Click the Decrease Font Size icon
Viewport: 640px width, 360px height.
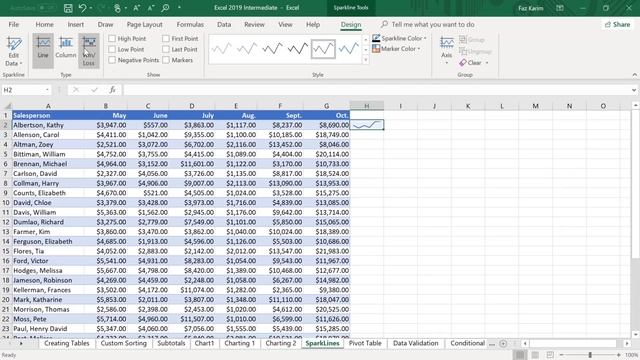[151, 8]
